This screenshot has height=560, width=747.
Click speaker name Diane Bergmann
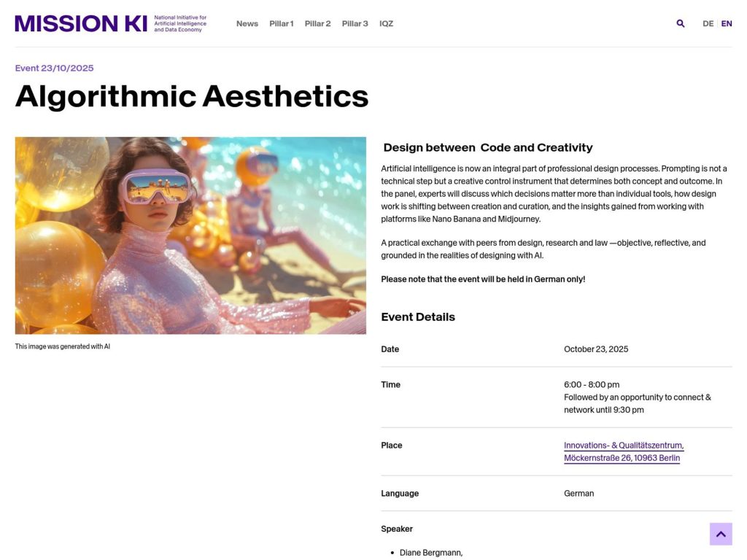click(431, 552)
